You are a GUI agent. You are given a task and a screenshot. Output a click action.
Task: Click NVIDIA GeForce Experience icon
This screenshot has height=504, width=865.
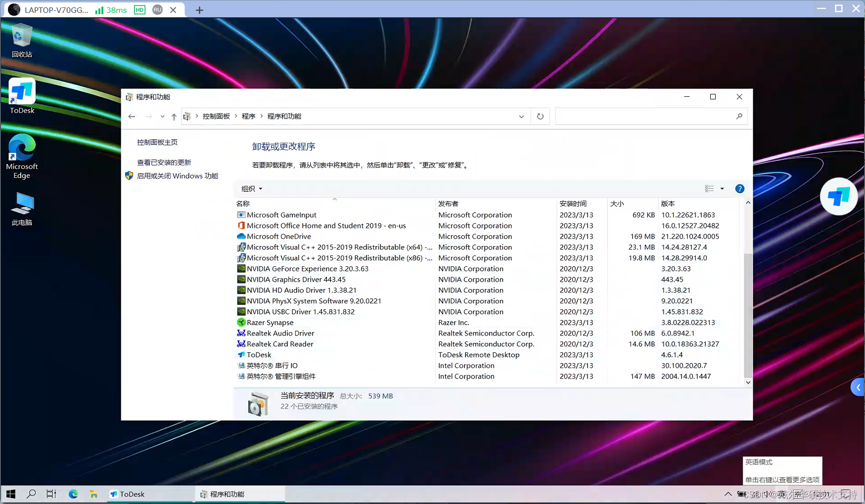pyautogui.click(x=241, y=269)
